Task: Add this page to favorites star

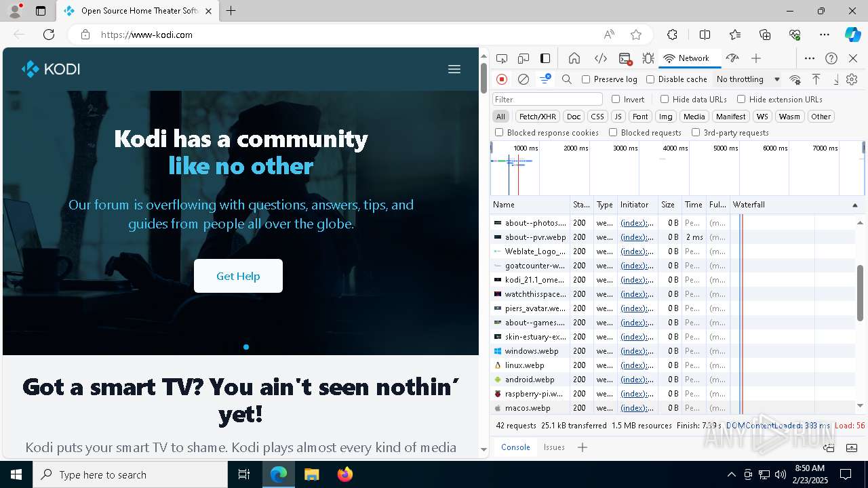Action: 636,35
